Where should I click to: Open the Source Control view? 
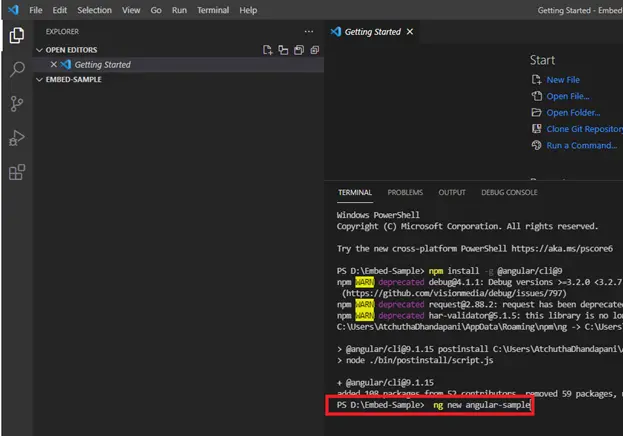point(16,104)
